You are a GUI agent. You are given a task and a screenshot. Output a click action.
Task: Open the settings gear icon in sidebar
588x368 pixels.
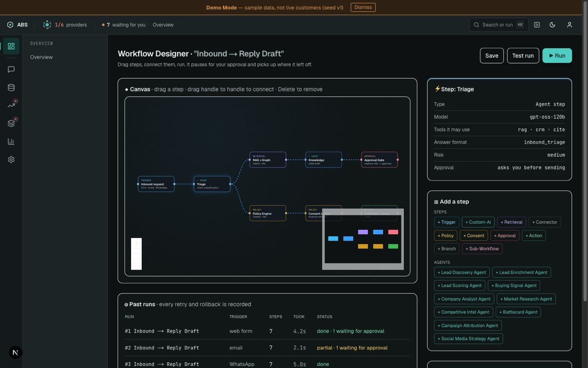pos(11,159)
